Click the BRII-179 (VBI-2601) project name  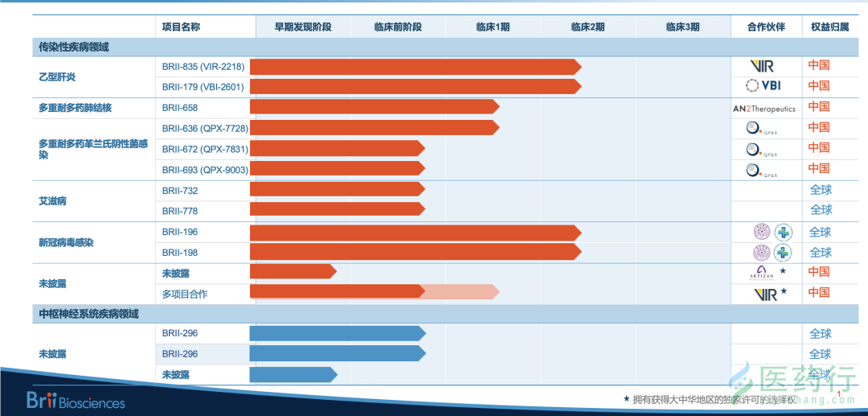pos(203,86)
